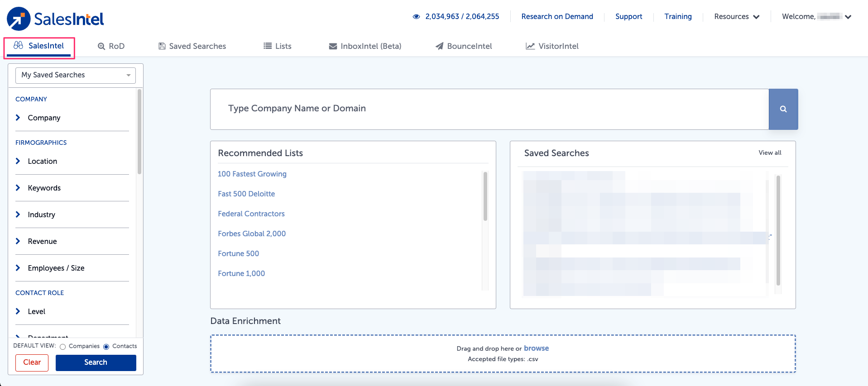Open the Resources dropdown menu

pyautogui.click(x=737, y=17)
